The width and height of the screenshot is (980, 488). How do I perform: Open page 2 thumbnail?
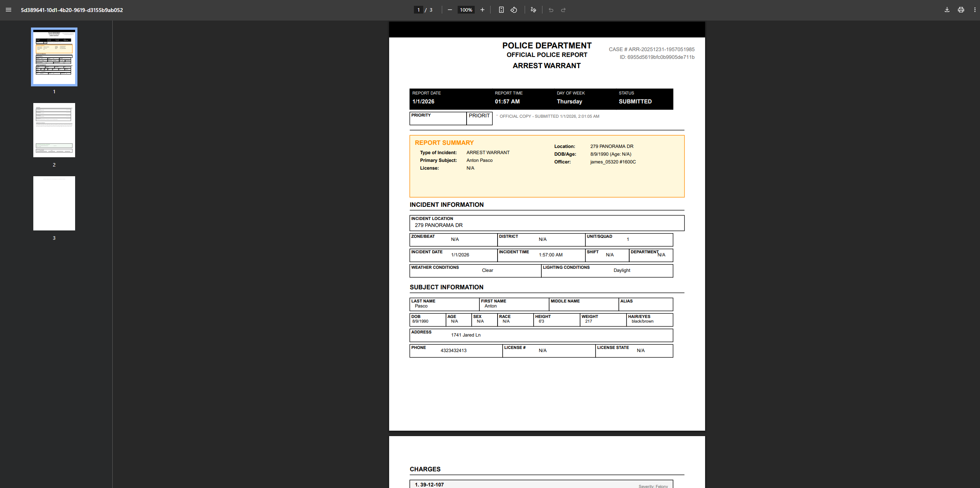tap(54, 130)
